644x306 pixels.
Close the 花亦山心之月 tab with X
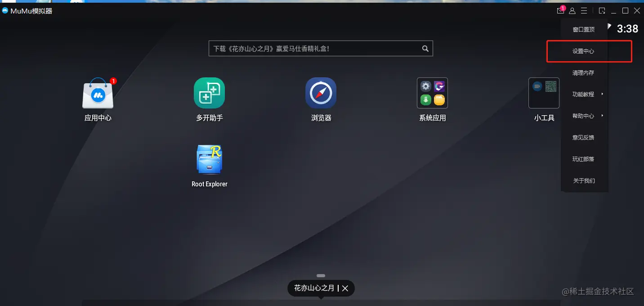345,288
